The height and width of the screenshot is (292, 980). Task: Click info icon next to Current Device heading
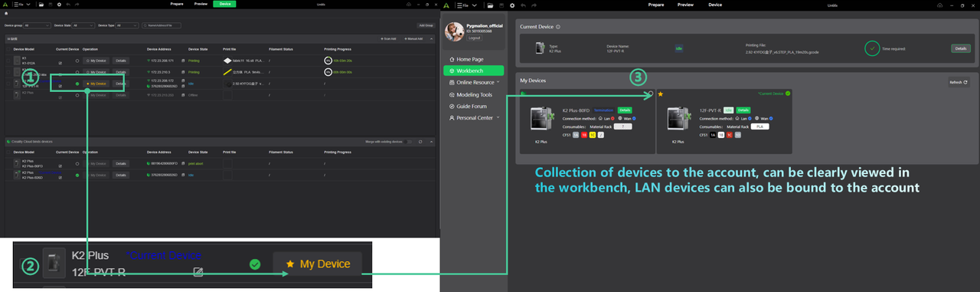[x=558, y=27]
